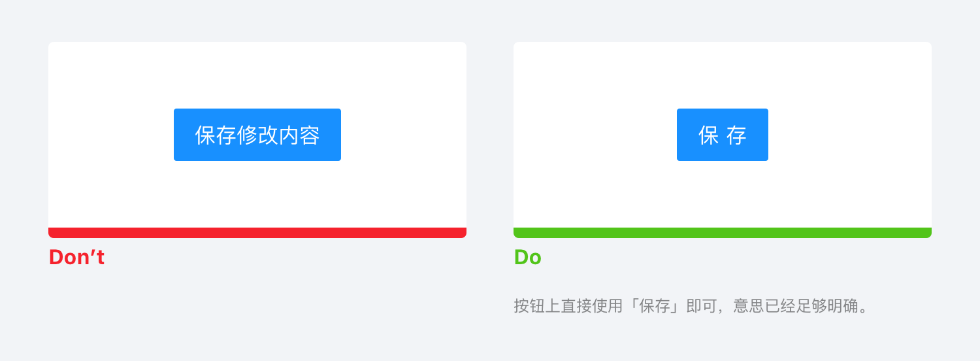Screen dimensions: 980x361
Task: Click the leading 保存 in the long button
Action: click(x=216, y=135)
